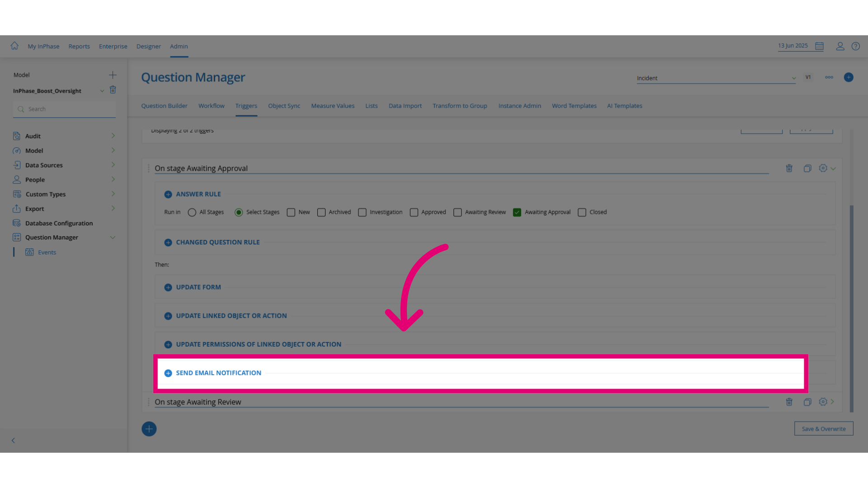The height and width of the screenshot is (488, 868).
Task: Check the Archived stage checkbox
Action: [321, 212]
